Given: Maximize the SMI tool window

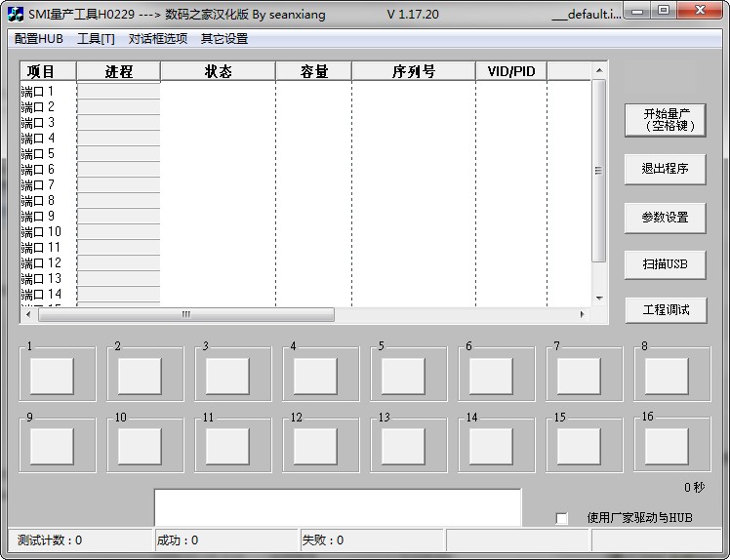Looking at the screenshot, I should tap(664, 11).
